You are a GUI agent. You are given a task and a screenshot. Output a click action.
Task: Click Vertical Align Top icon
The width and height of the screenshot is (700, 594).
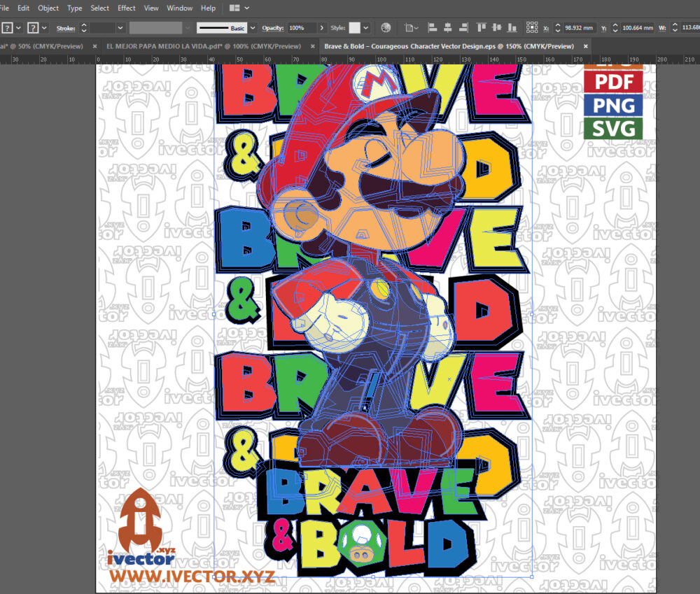click(482, 28)
